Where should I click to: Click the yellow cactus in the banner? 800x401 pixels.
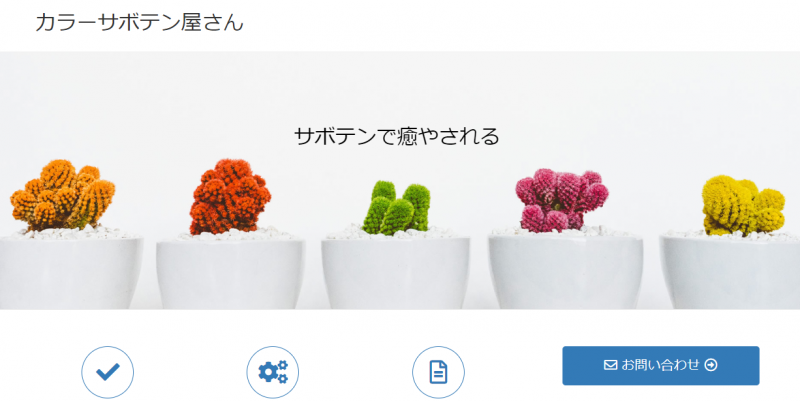(x=743, y=206)
